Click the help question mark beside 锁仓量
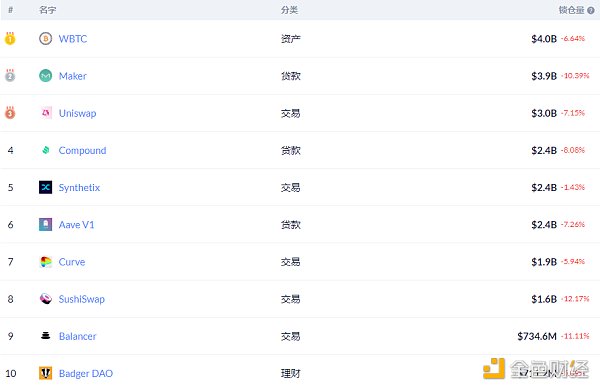The width and height of the screenshot is (600, 390). click(x=591, y=10)
